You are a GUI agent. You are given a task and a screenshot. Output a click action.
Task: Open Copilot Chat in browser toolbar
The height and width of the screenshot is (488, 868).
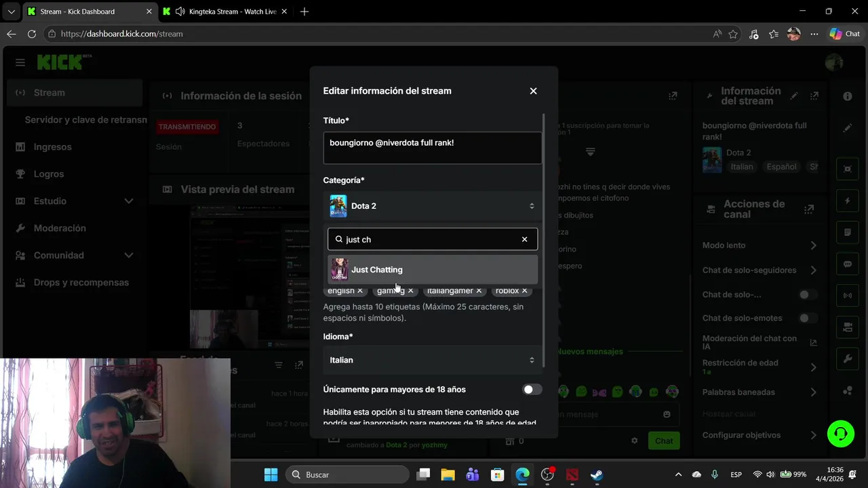845,34
